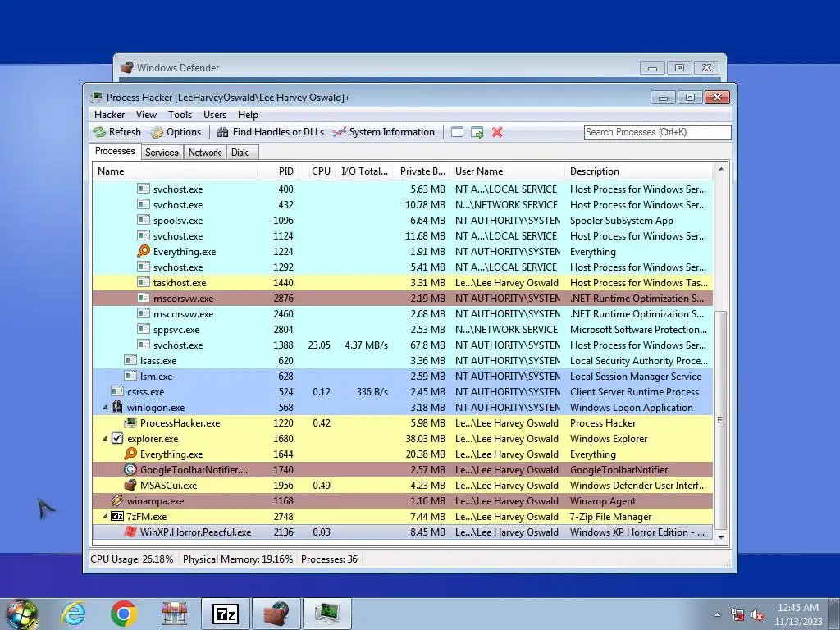Sort by Private Bytes column header
This screenshot has width=840, height=630.
[422, 171]
